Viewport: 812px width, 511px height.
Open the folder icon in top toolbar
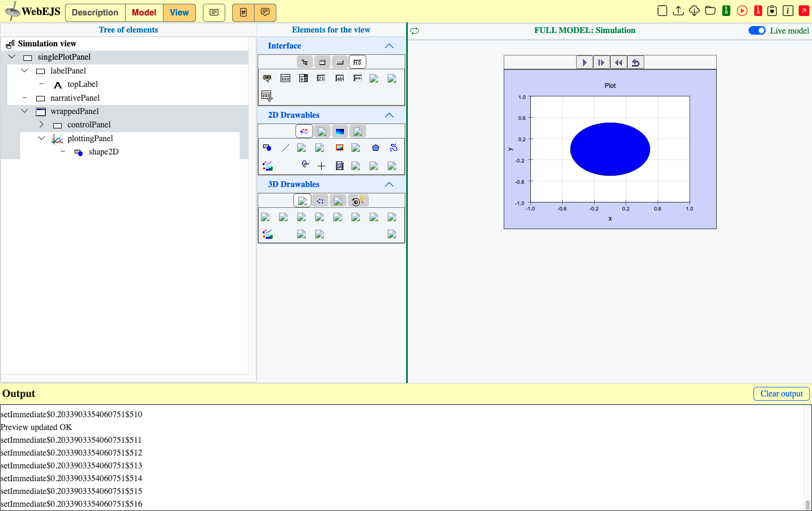coord(710,11)
